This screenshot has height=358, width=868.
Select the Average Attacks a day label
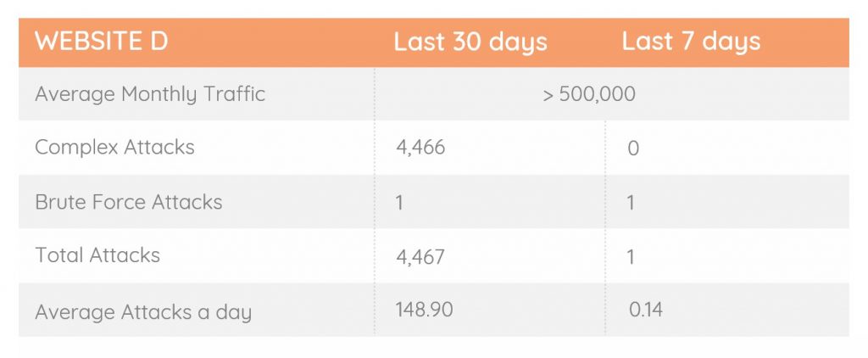tap(143, 312)
